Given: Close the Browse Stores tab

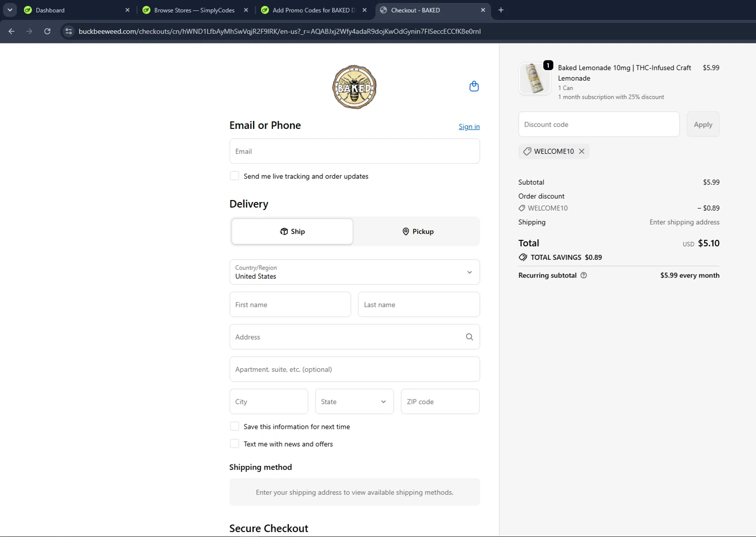Looking at the screenshot, I should 246,10.
